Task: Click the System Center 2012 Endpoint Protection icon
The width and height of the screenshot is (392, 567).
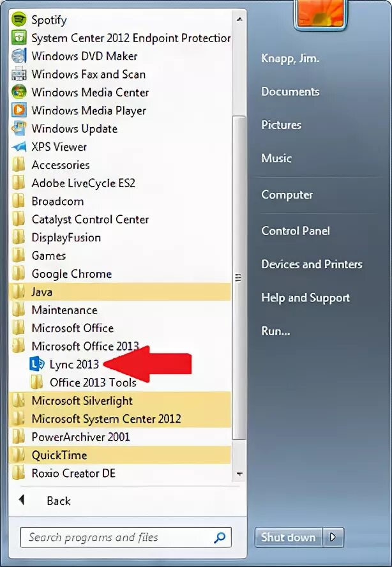Action: tap(19, 38)
